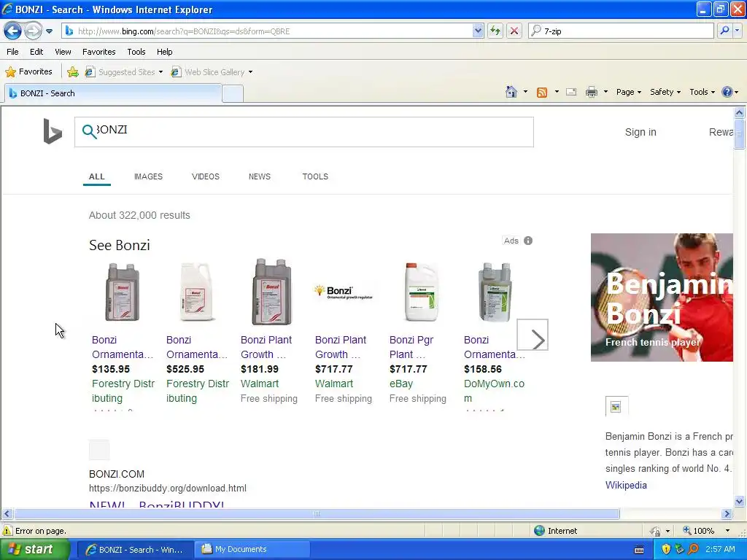Open the Print options dropdown arrow
Screen dimensions: 747x560
pyautogui.click(x=605, y=92)
